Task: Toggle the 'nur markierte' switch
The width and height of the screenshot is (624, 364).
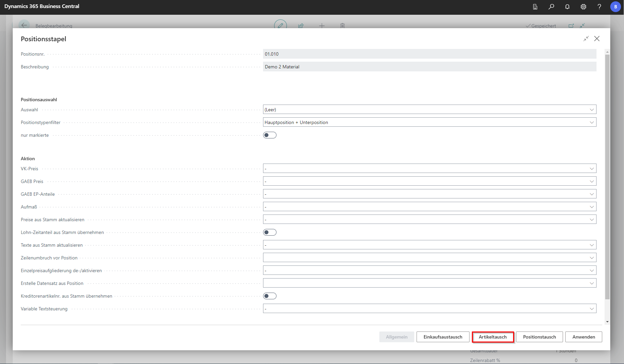Action: [270, 135]
